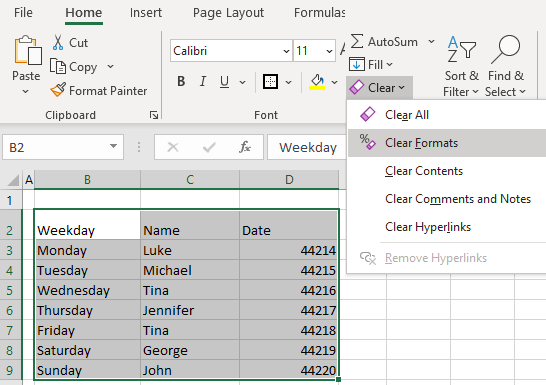The image size is (546, 385).
Task: Select the cell with value 44220
Action: pyautogui.click(x=289, y=370)
